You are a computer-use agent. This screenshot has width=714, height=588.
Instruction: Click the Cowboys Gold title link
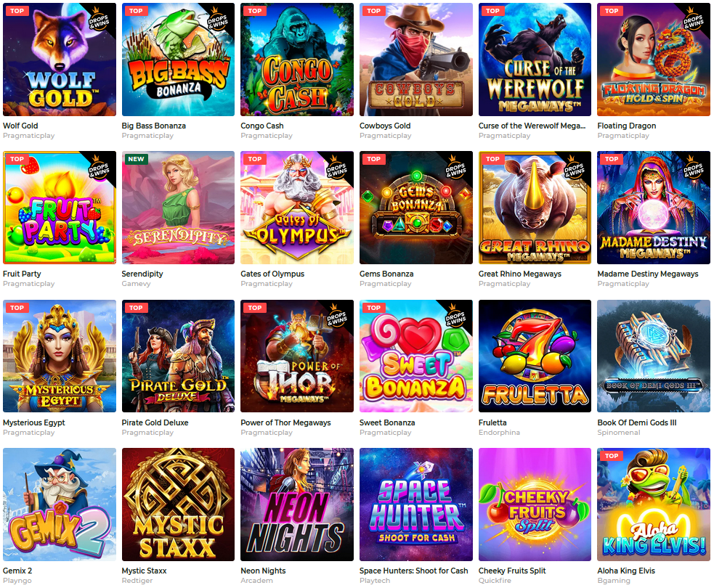(x=385, y=126)
